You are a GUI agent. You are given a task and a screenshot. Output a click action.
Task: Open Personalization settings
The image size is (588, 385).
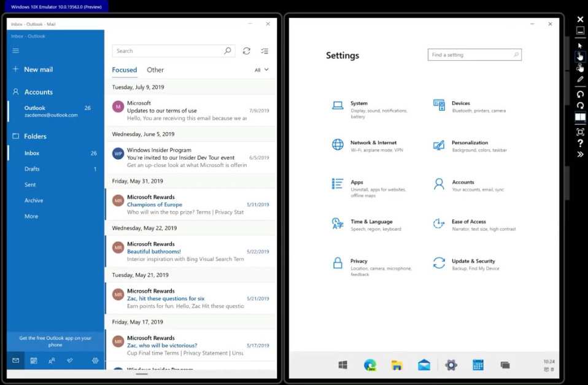tap(470, 146)
